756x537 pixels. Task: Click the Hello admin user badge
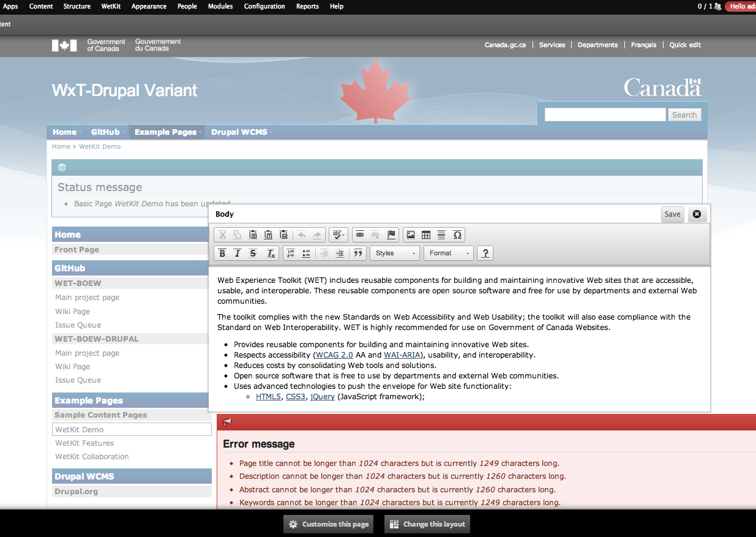pyautogui.click(x=741, y=6)
